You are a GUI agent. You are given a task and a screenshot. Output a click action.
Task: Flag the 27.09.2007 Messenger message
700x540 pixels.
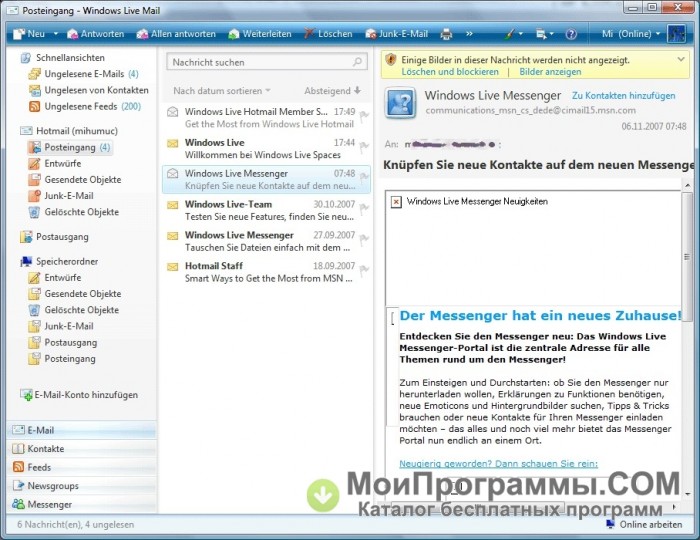click(x=364, y=239)
